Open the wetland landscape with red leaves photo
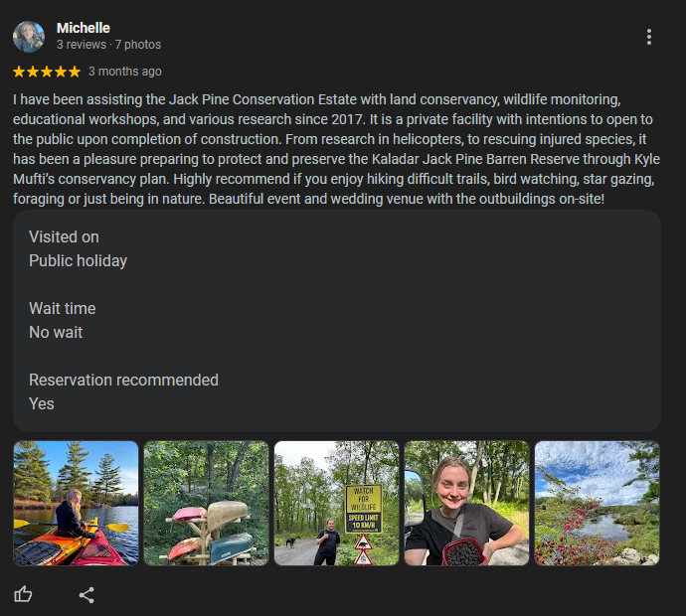Screen dimensions: 686x616 coord(598,503)
